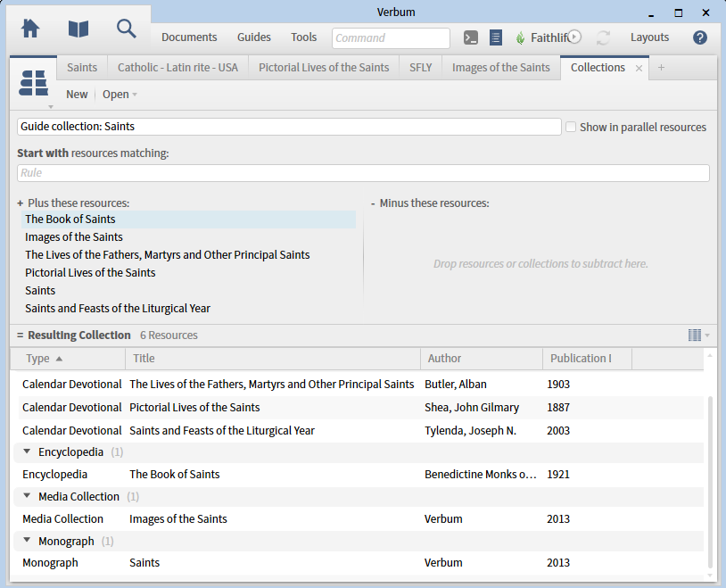726x588 pixels.
Task: Click the play circle icon
Action: 574,37
